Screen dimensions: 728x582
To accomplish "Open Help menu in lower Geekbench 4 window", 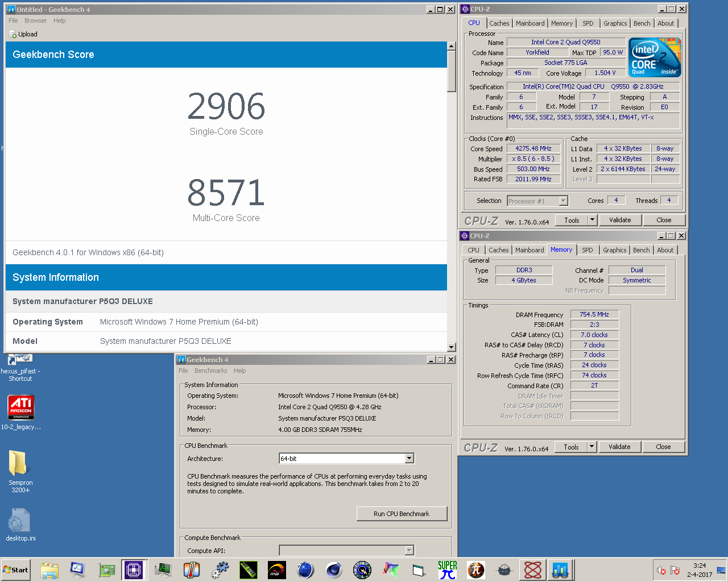I will coord(240,371).
